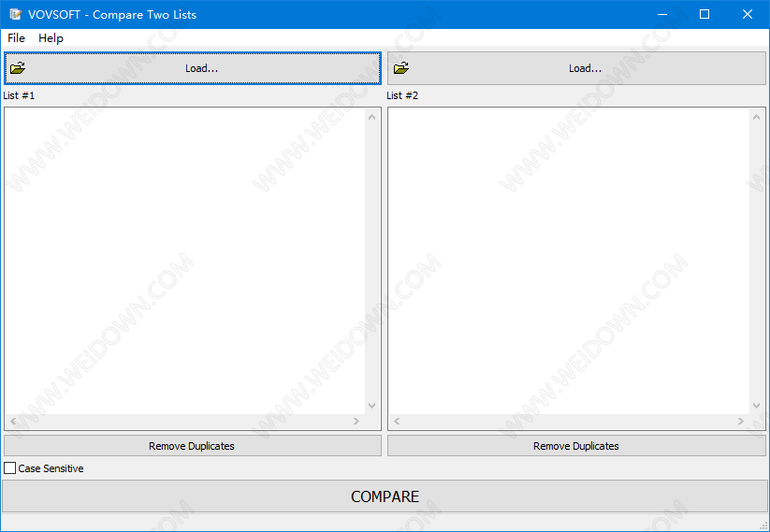Click the resize grip in status bar corner
The width and height of the screenshot is (770, 532).
763,525
